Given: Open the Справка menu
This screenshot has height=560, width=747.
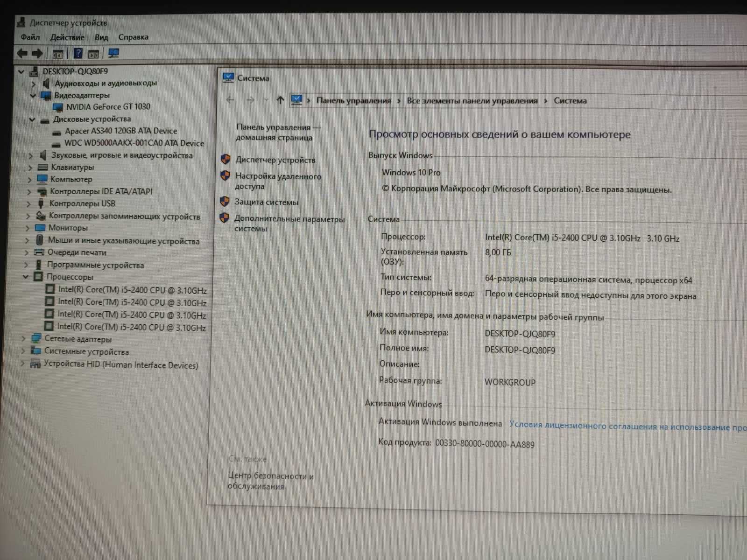Looking at the screenshot, I should [x=133, y=37].
